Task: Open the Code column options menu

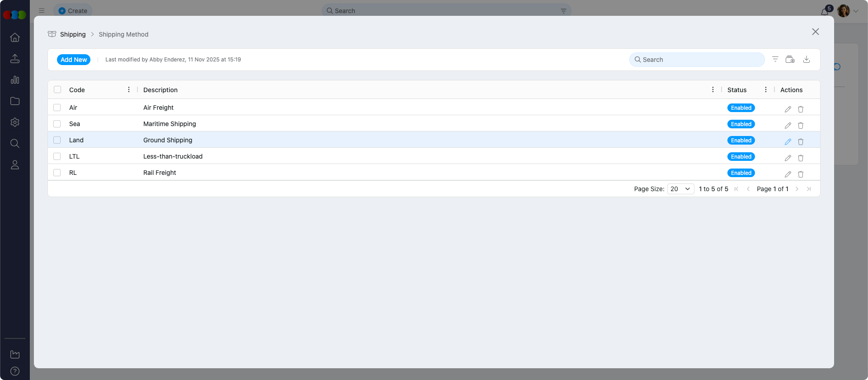Action: (x=129, y=89)
